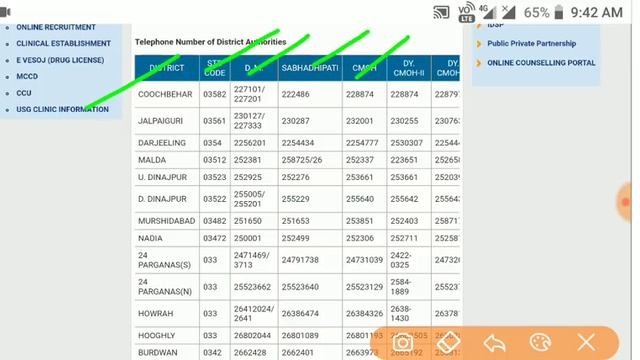This screenshot has height=360, width=640.
Task: Tap CMOH number 252337 for Malda
Action: point(360,160)
